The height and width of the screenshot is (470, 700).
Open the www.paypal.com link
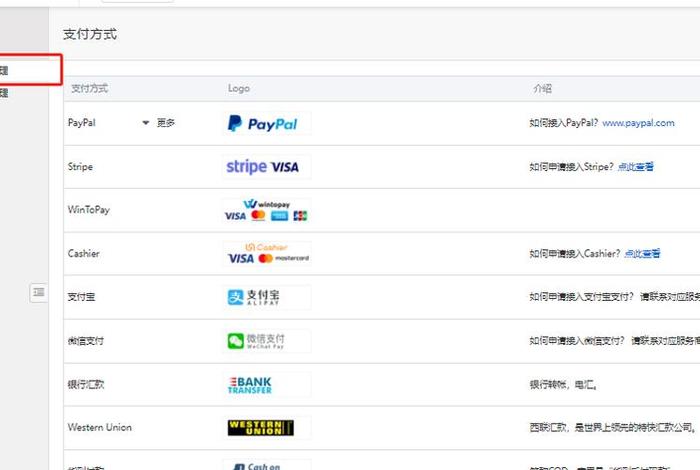[x=638, y=123]
